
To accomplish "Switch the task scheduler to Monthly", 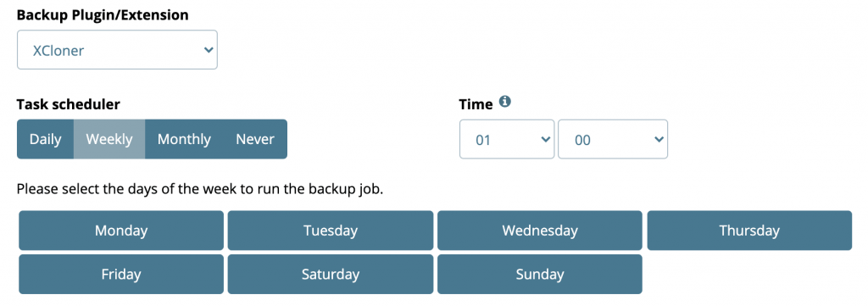I will tap(184, 140).
